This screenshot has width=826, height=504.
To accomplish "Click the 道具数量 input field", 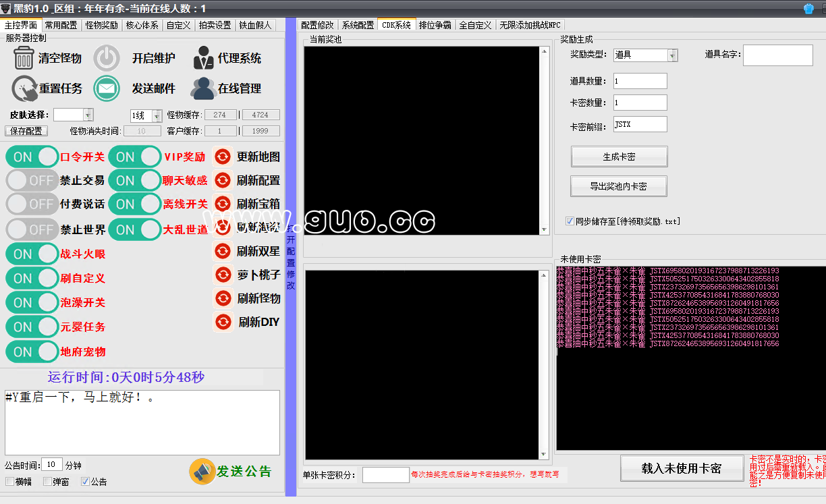I will 640,81.
